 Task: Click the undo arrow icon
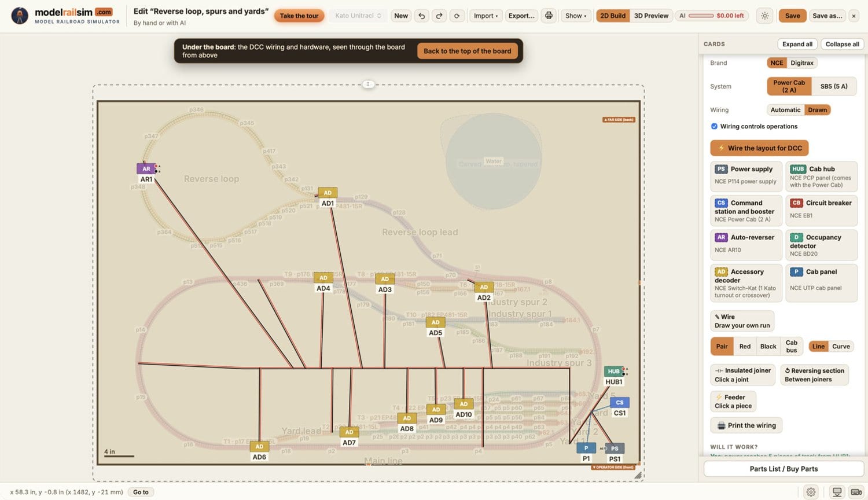(x=422, y=16)
